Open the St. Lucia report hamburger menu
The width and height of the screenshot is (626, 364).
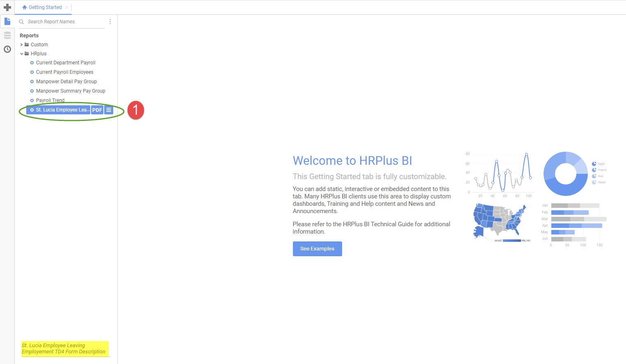pyautogui.click(x=109, y=110)
